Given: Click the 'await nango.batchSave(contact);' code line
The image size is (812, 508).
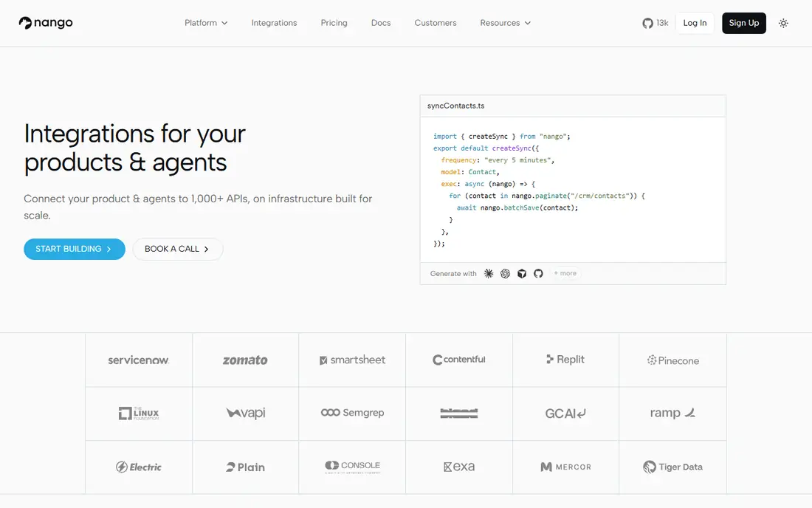Looking at the screenshot, I should pos(517,207).
